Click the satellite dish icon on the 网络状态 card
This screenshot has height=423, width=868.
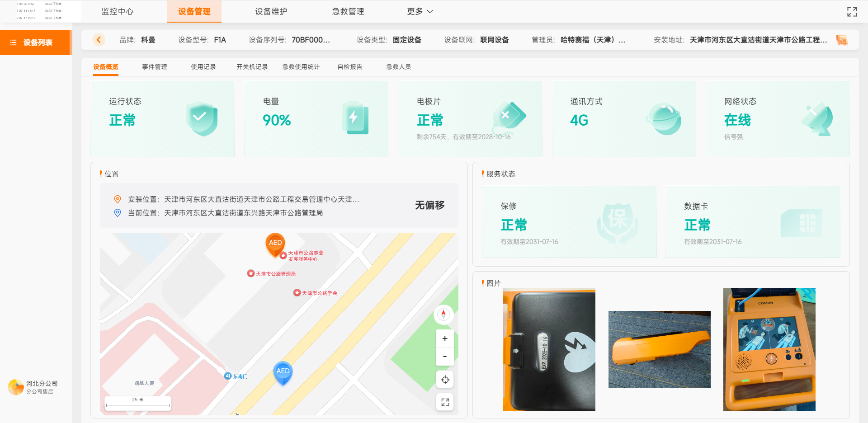point(817,120)
